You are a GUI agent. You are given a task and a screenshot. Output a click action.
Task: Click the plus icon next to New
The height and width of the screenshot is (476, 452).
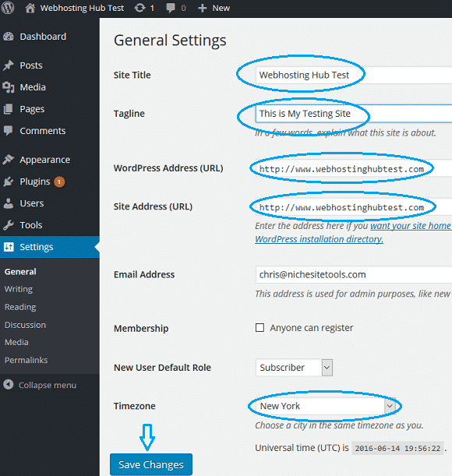click(203, 9)
